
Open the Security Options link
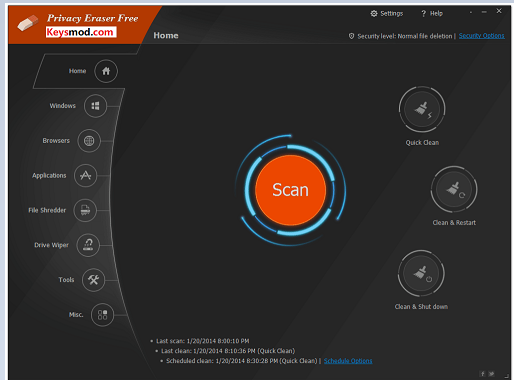click(x=482, y=36)
